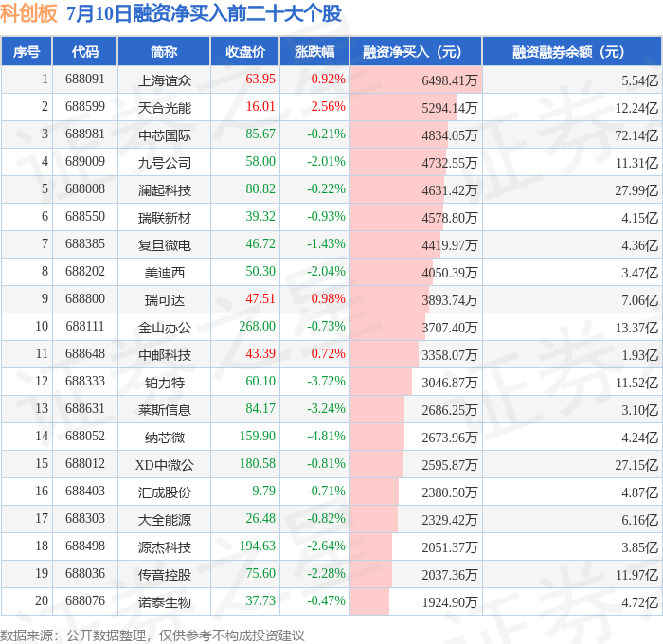Click the 简称 column header
This screenshot has height=644, width=663.
pos(164,51)
